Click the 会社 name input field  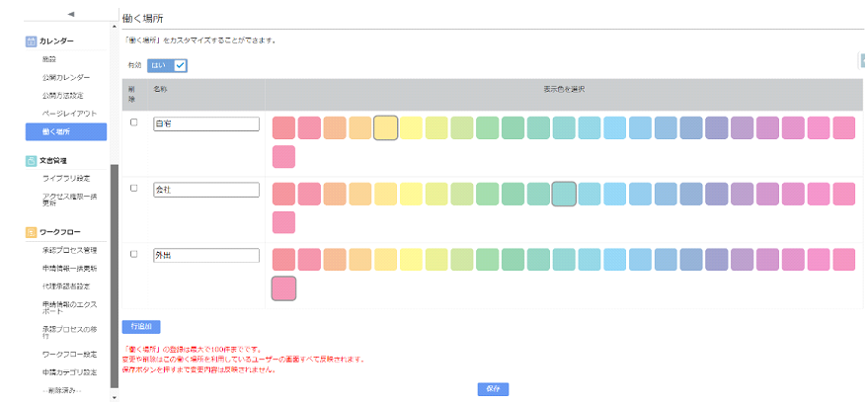[205, 189]
